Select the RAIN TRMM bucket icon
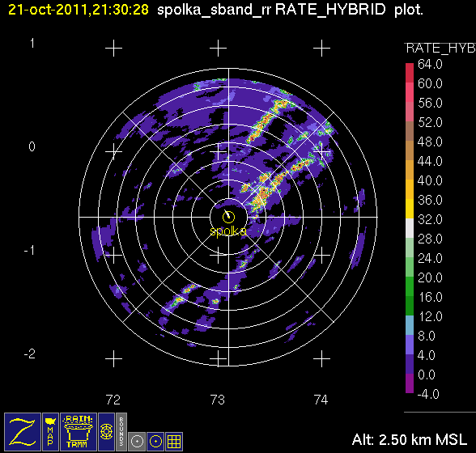This screenshot has height=453, width=476. coord(79,432)
